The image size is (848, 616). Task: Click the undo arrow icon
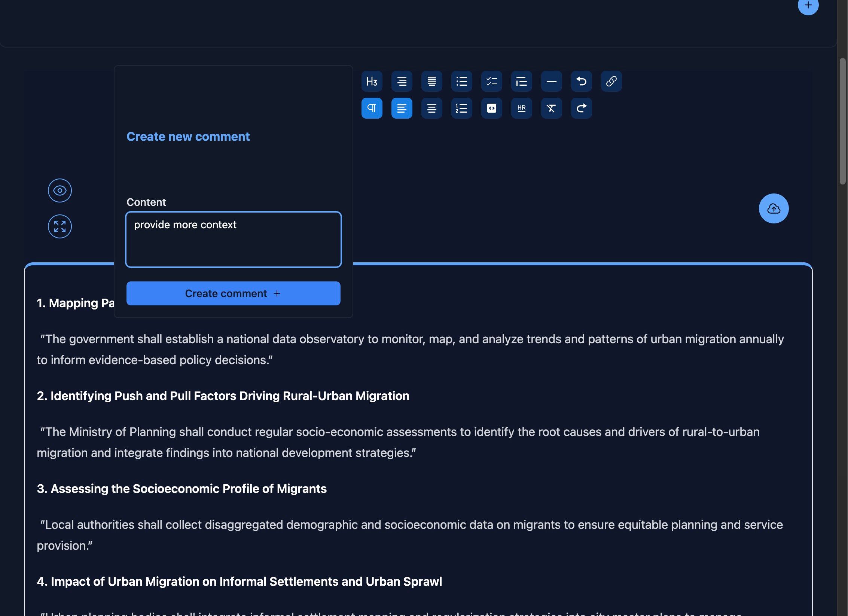pos(581,81)
